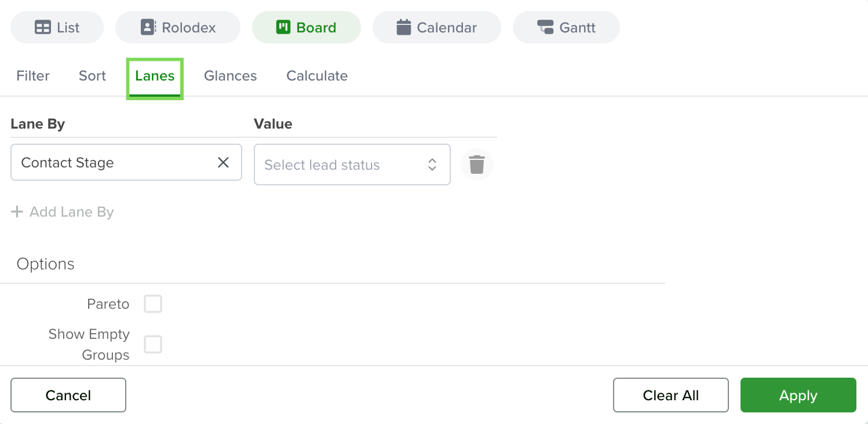
Task: Go to the Sort tab
Action: [93, 76]
